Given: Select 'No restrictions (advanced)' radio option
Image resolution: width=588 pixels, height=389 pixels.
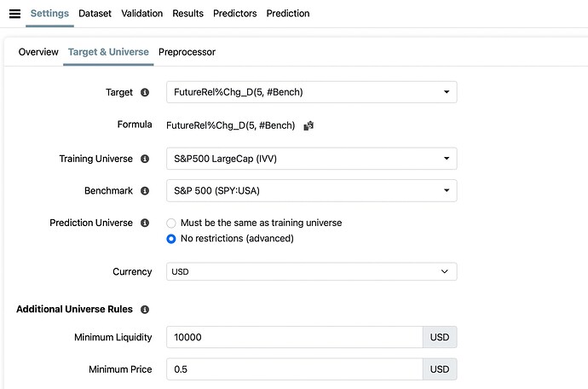Looking at the screenshot, I should 171,239.
